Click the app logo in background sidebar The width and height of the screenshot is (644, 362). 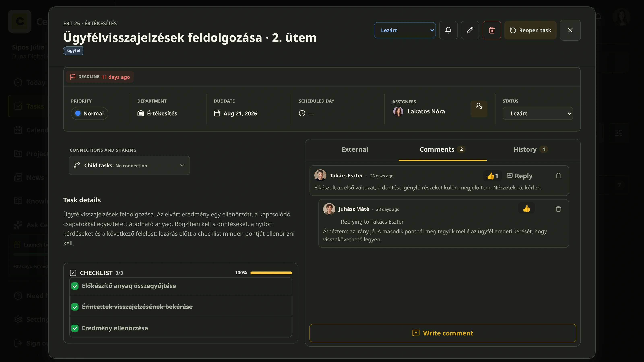pos(20,21)
